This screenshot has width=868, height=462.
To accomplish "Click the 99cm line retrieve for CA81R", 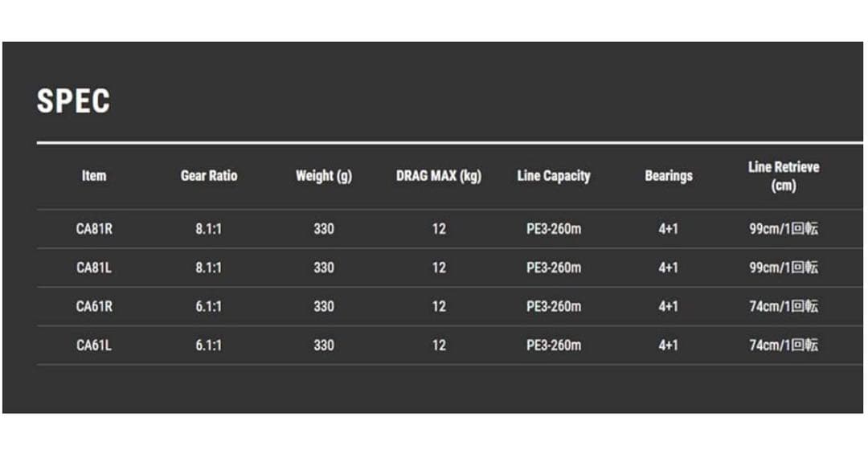I will (784, 229).
